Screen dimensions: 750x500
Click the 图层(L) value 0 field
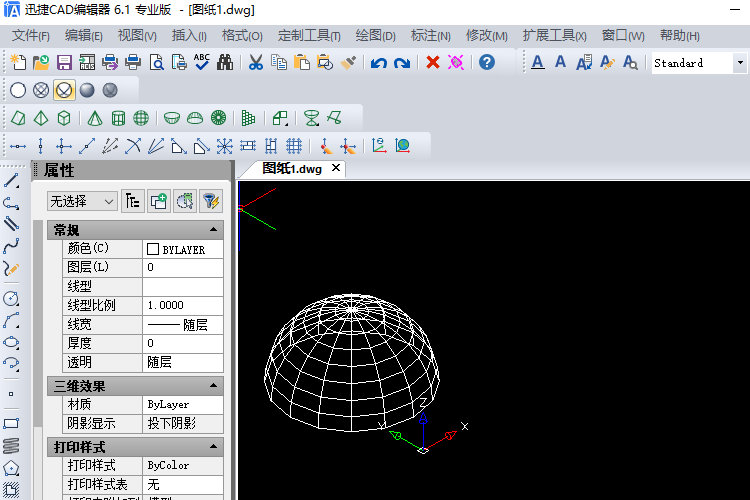click(x=183, y=267)
